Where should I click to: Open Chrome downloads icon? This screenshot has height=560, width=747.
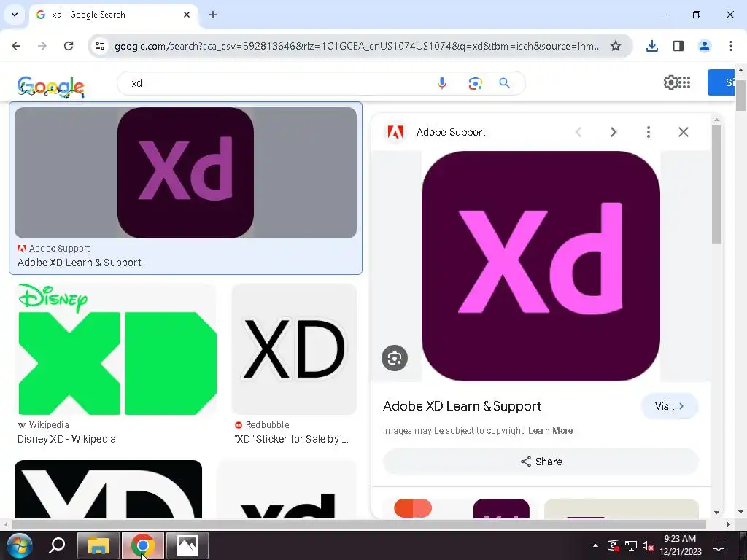pyautogui.click(x=651, y=46)
